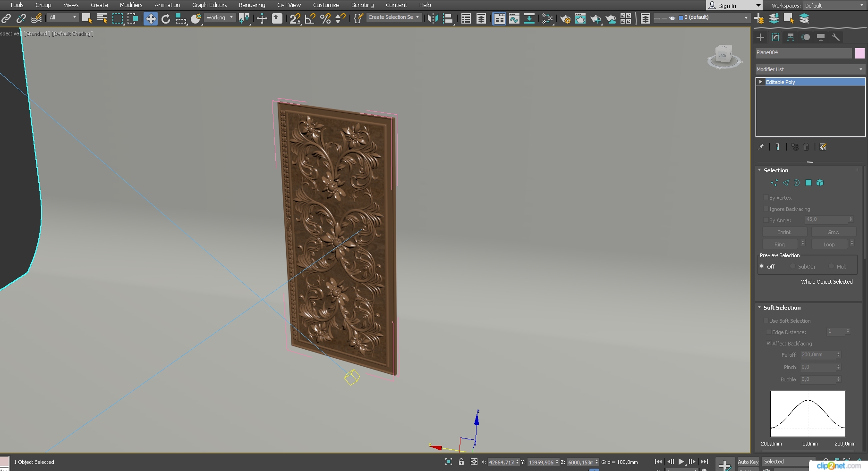Click the Select and Place tool
The image size is (868, 471).
click(x=196, y=18)
